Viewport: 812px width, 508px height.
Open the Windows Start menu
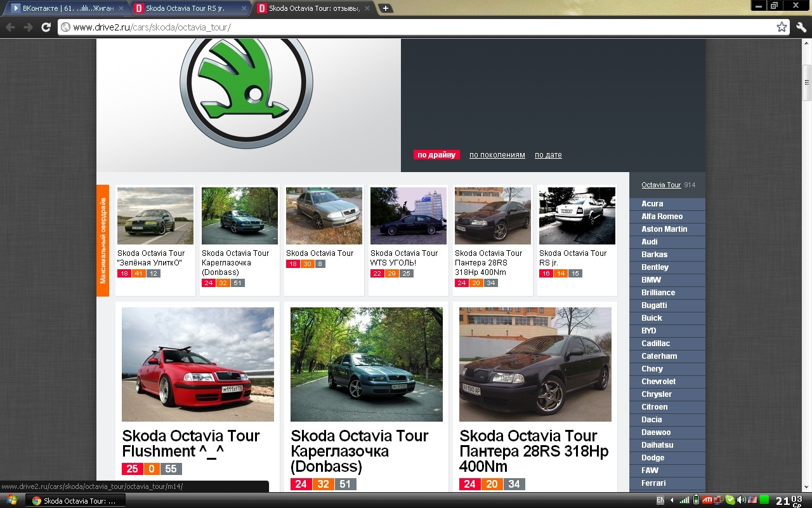pos(11,500)
